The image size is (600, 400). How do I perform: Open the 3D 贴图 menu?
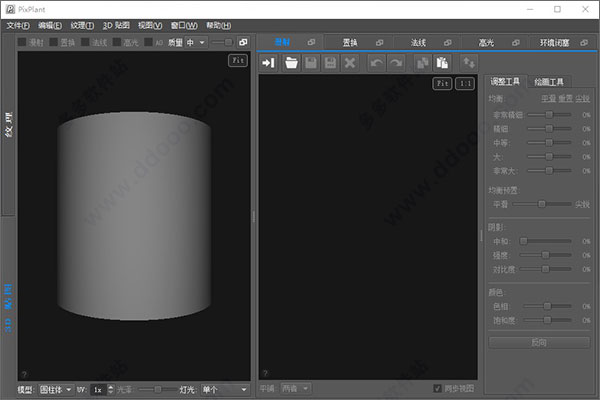(x=116, y=26)
